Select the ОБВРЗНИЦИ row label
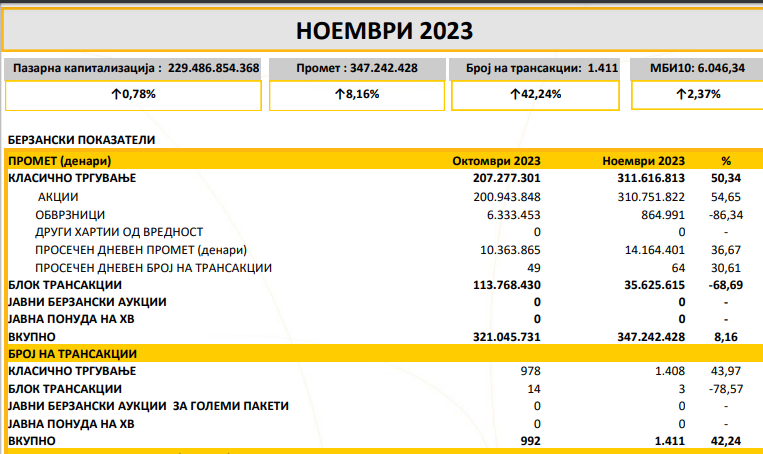The width and height of the screenshot is (763, 454). pos(69,214)
